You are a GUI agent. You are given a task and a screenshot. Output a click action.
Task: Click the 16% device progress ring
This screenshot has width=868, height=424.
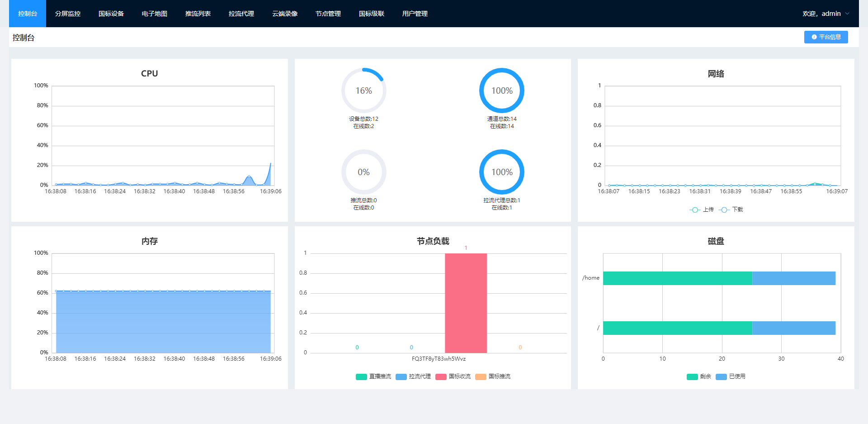[x=364, y=91]
